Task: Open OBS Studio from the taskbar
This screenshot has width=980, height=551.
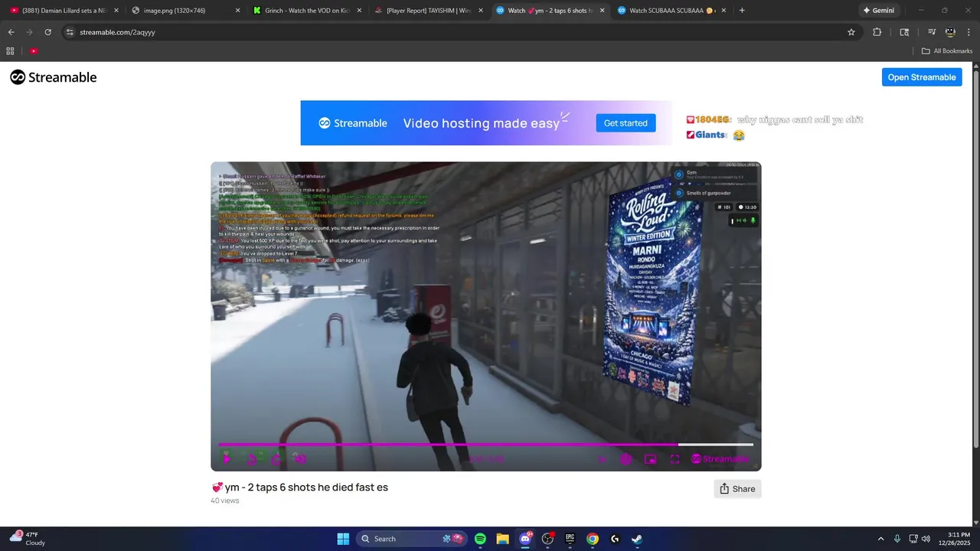Action: click(x=547, y=539)
